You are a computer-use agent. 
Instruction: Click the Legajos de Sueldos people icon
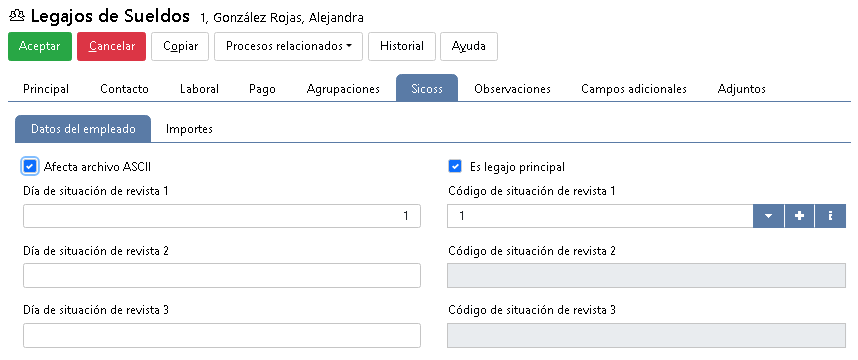17,16
